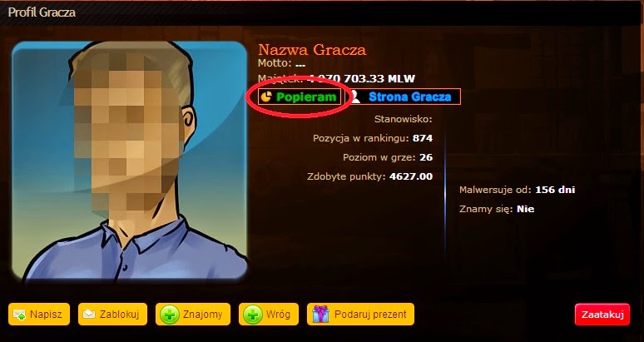The height and width of the screenshot is (342, 644).
Task: Click the gift box icon on Podaruj prezent
Action: tap(321, 315)
